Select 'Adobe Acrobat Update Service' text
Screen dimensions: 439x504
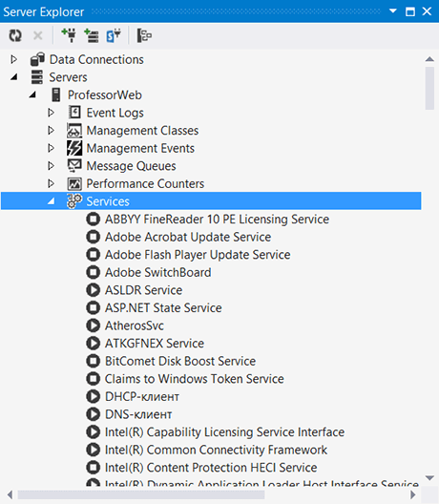188,237
